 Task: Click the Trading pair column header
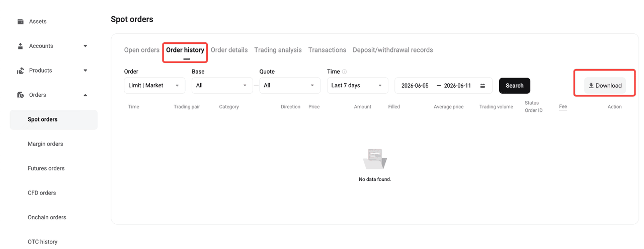[x=187, y=107]
